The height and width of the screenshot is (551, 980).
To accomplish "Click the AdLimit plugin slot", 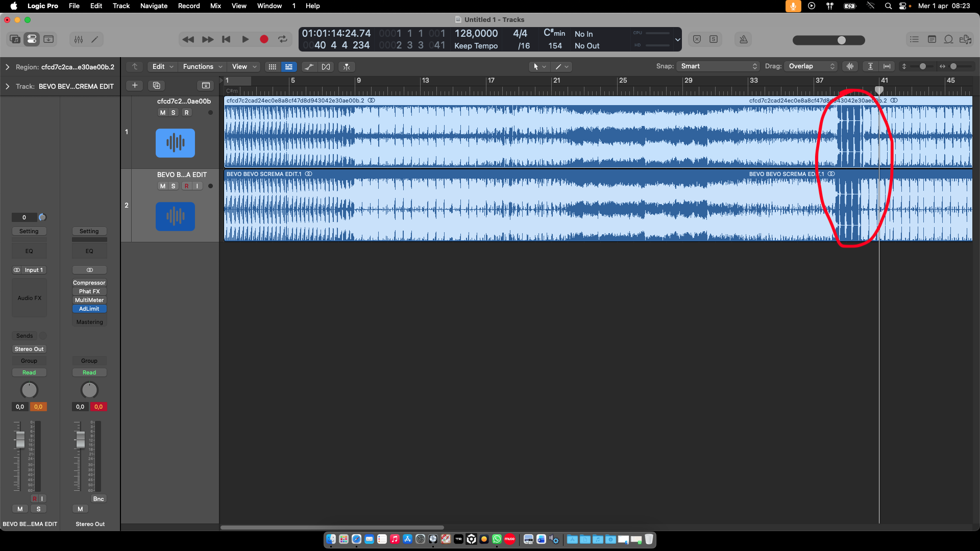I will click(89, 309).
